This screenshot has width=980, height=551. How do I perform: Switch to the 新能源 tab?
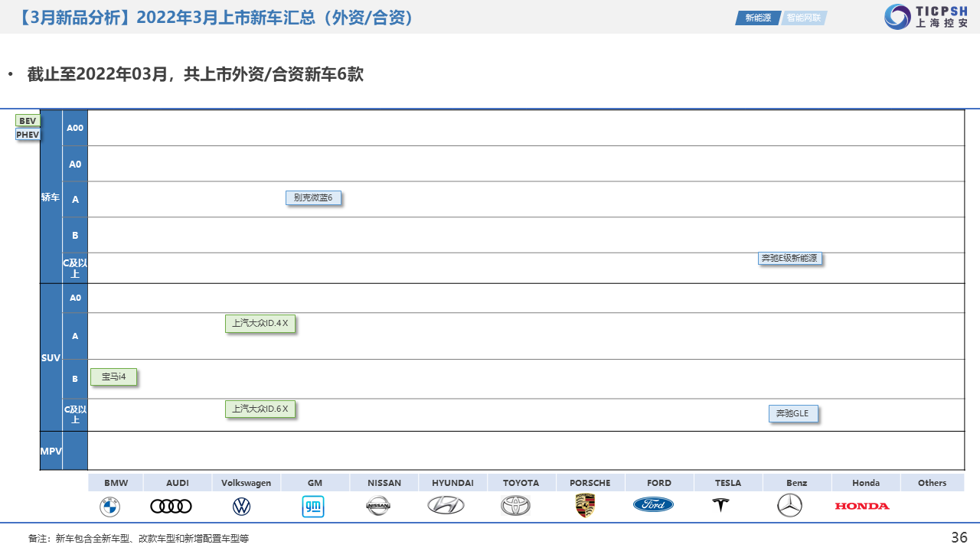pyautogui.click(x=757, y=18)
